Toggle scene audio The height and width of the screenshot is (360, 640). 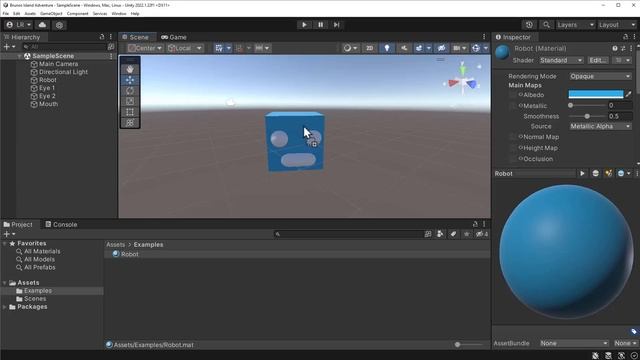point(404,48)
